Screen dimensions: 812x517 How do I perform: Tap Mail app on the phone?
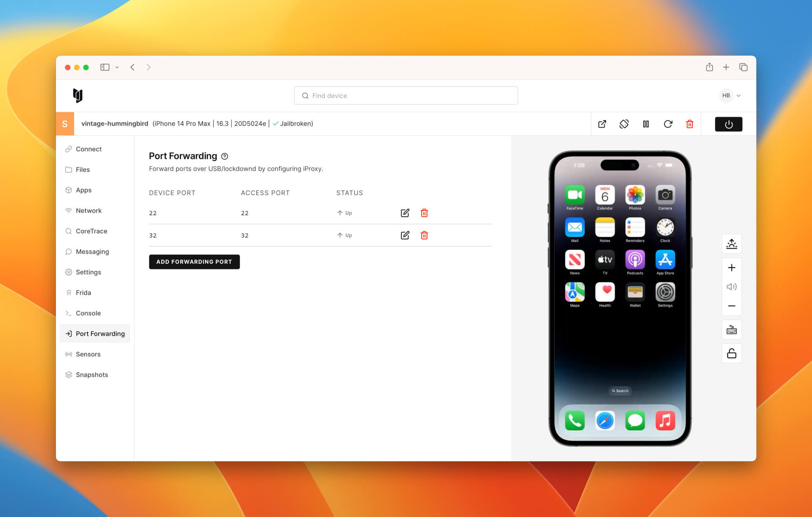coord(574,227)
